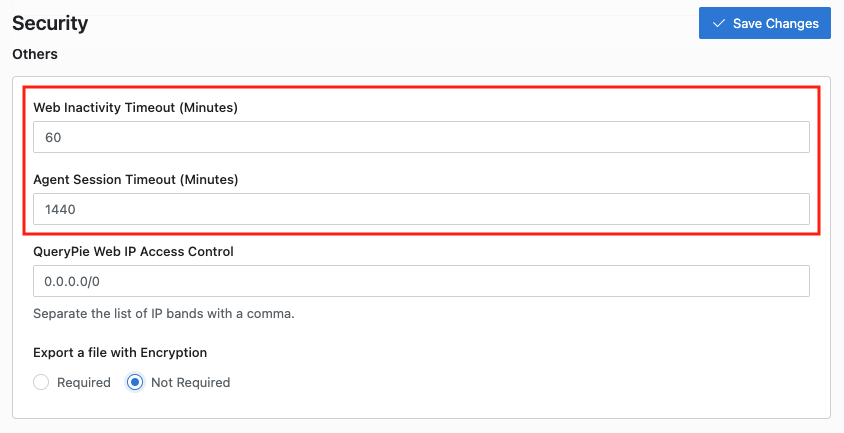This screenshot has height=433, width=844.
Task: Select the Not Required radio button
Action: 135,382
